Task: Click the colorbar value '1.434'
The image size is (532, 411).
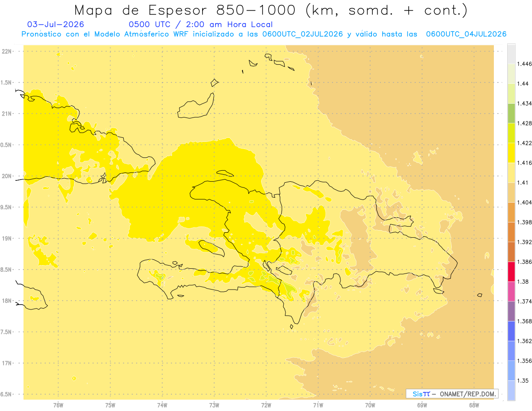Action: tap(525, 103)
